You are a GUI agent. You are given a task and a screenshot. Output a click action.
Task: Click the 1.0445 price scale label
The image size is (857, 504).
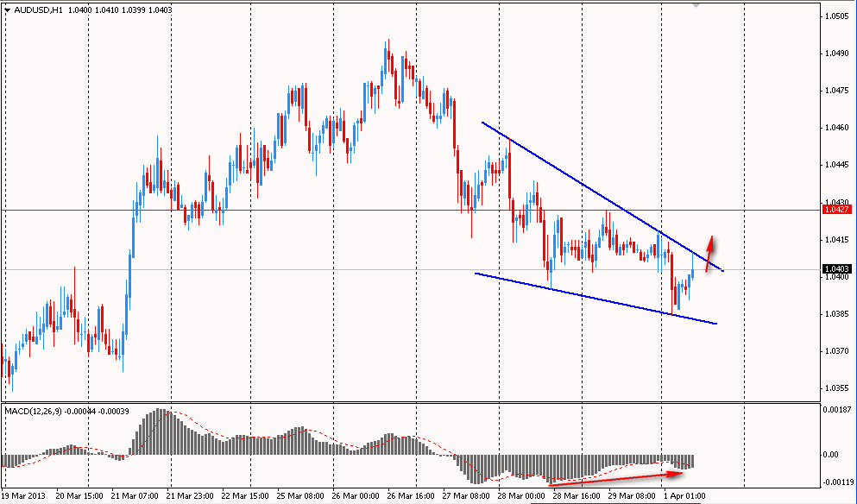837,165
